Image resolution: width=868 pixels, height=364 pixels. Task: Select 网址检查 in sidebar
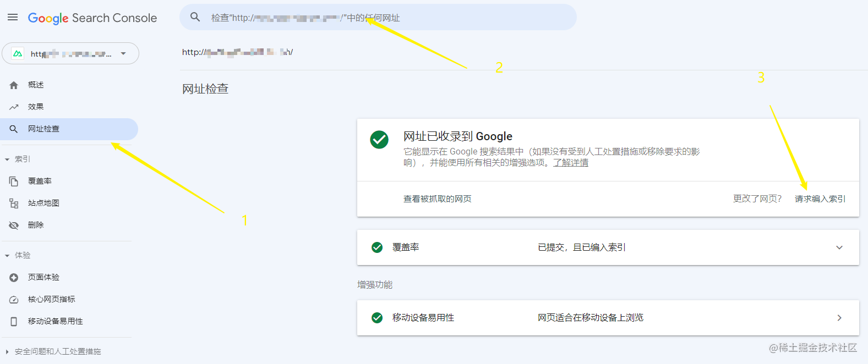click(69, 129)
